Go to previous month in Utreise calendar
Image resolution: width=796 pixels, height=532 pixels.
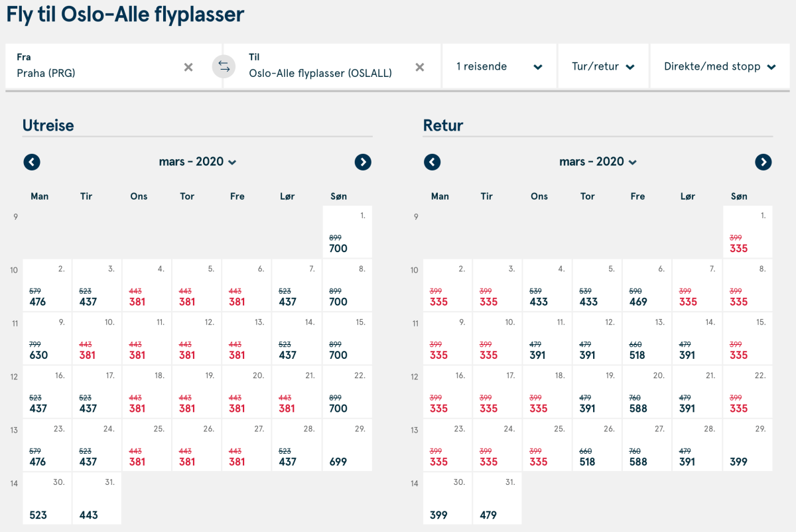coord(32,162)
